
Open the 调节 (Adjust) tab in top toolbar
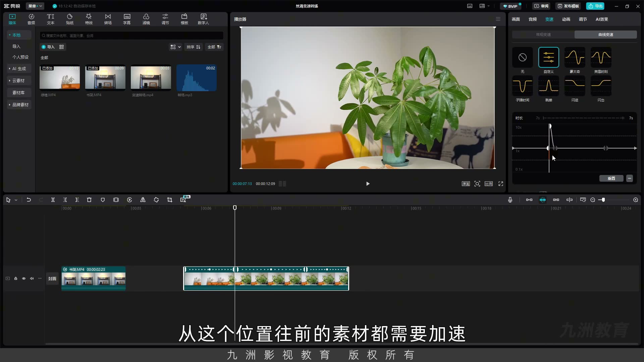click(165, 19)
